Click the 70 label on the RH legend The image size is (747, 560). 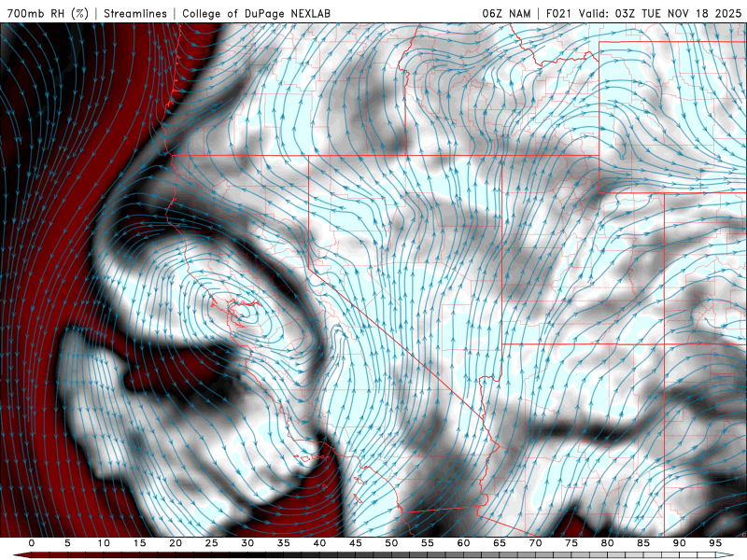click(535, 543)
